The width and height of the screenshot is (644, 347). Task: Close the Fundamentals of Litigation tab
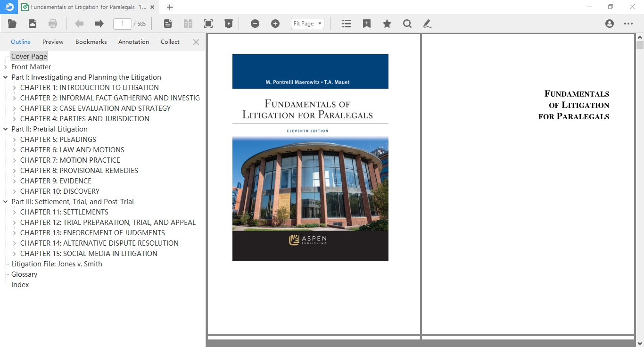pos(152,7)
